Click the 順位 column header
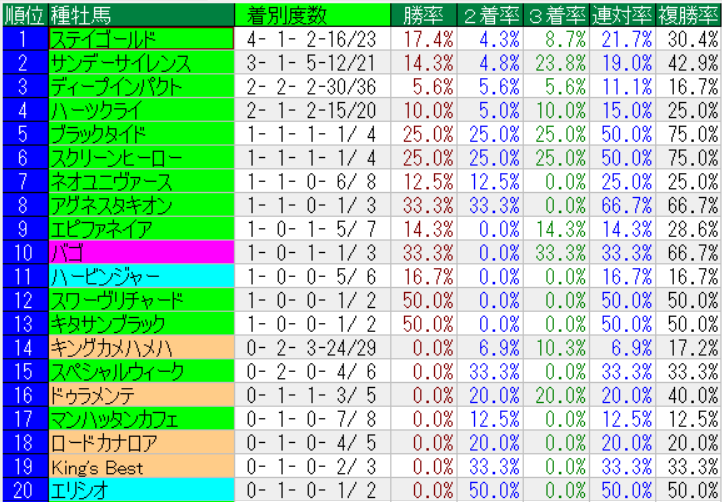Screen dimensions: 722x502 point(24,14)
